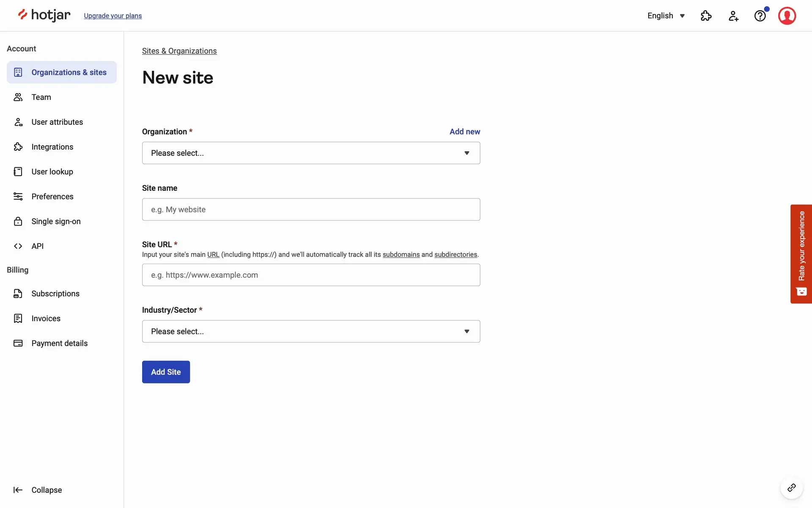This screenshot has width=812, height=508.
Task: Click the integrations puzzle icon in header
Action: point(706,16)
